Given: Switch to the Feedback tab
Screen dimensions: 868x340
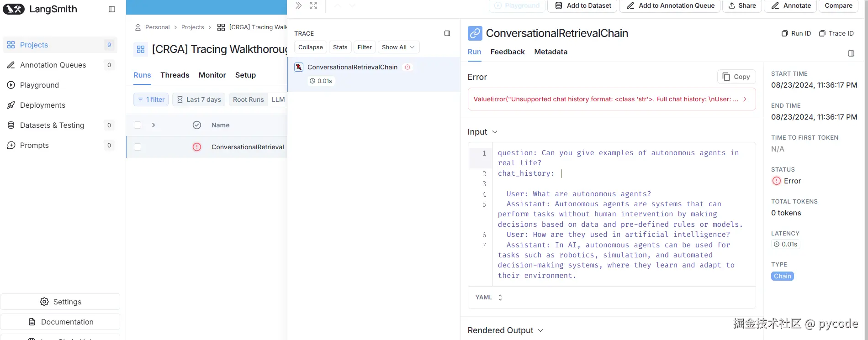Looking at the screenshot, I should pyautogui.click(x=508, y=52).
